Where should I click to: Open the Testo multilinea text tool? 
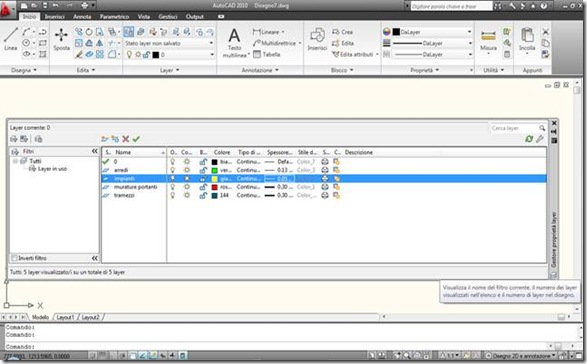tap(235, 43)
